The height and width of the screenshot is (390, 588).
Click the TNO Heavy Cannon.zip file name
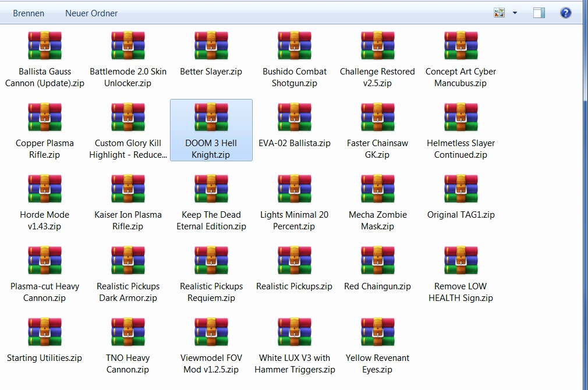point(128,364)
